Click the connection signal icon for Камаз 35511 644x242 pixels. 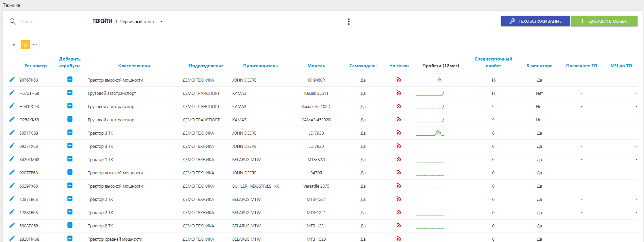tap(399, 93)
